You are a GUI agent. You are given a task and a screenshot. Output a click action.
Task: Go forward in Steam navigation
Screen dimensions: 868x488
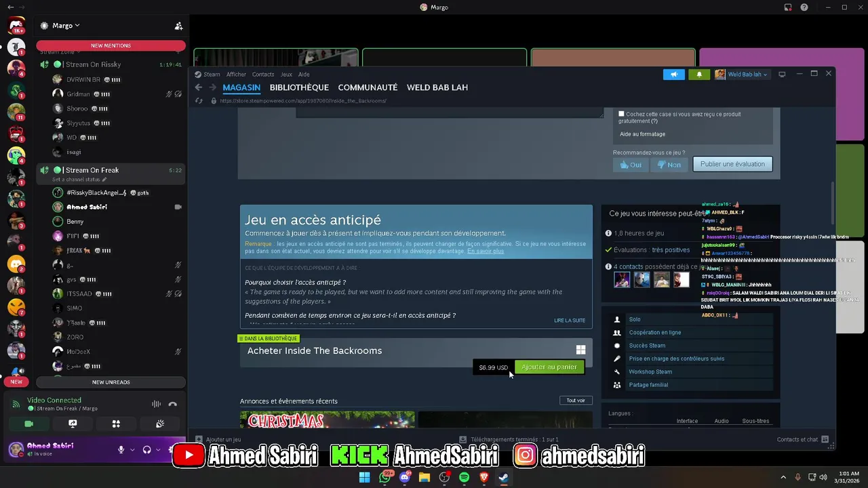[212, 87]
